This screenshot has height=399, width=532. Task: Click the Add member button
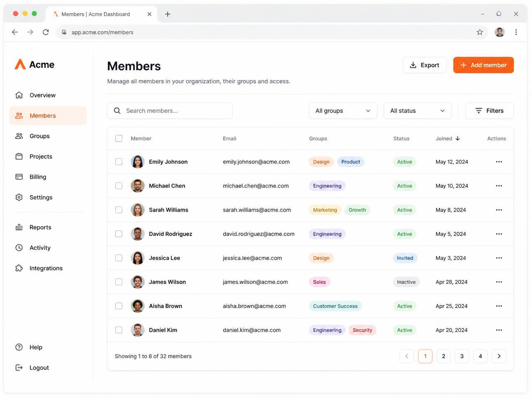click(483, 65)
